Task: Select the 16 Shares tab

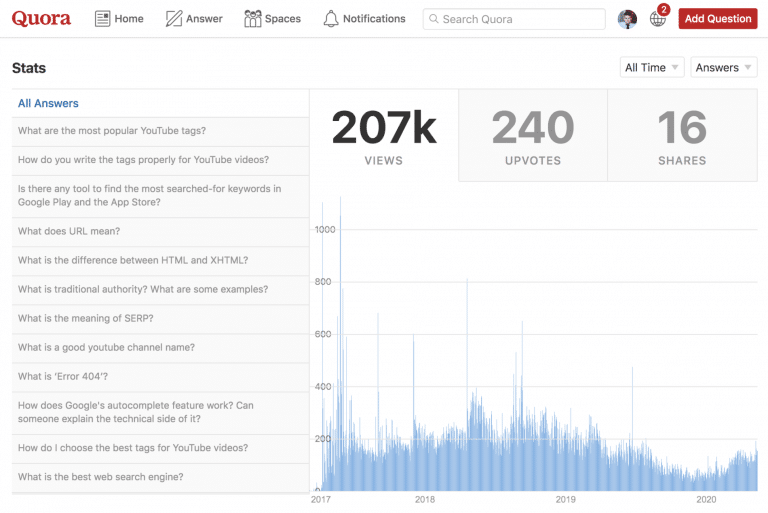Action: pyautogui.click(x=682, y=135)
